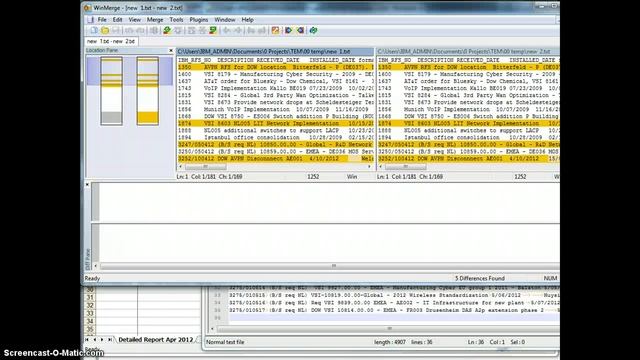Click first-sheet navigation arrow in Excel window
The width and height of the screenshot is (640, 360).
tap(87, 340)
